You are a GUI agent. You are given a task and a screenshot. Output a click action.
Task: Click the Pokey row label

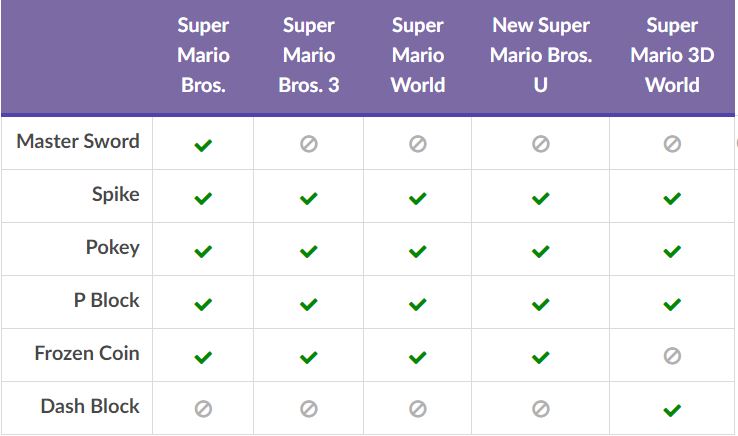pyautogui.click(x=112, y=248)
